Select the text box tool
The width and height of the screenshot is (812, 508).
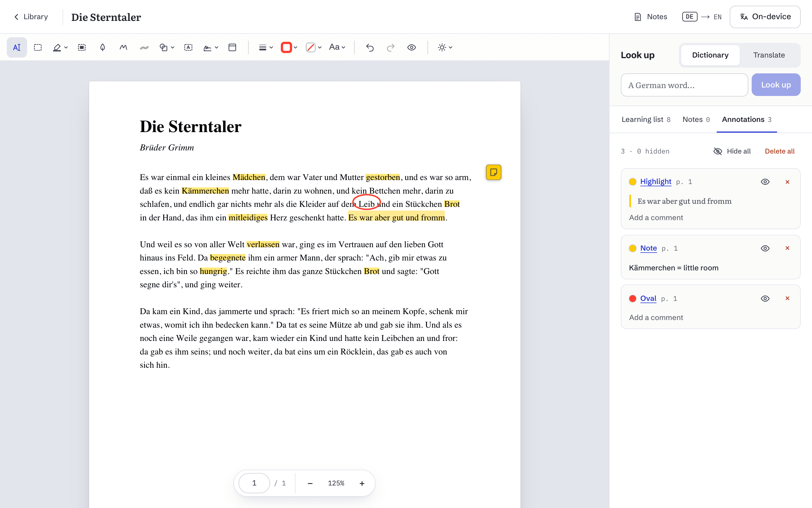pyautogui.click(x=188, y=47)
